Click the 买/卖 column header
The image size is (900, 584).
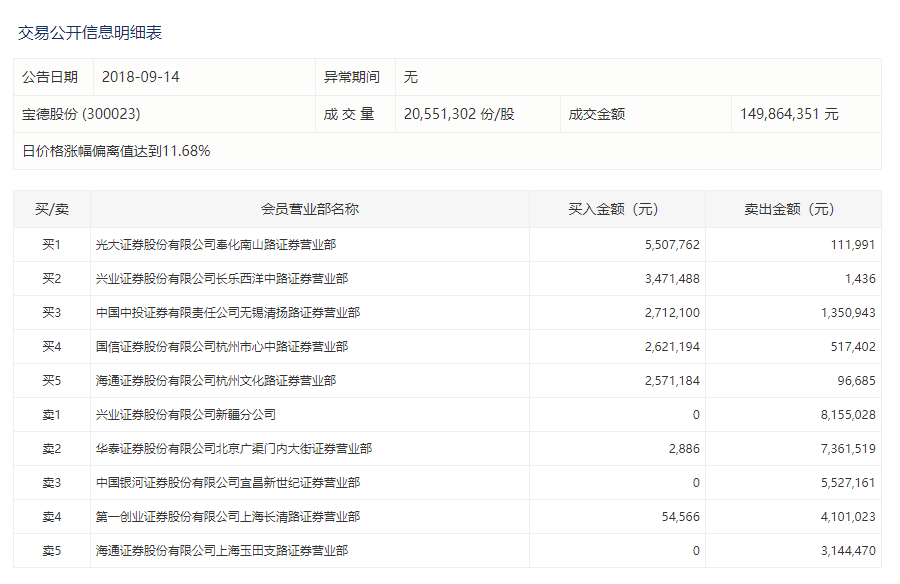(51, 210)
